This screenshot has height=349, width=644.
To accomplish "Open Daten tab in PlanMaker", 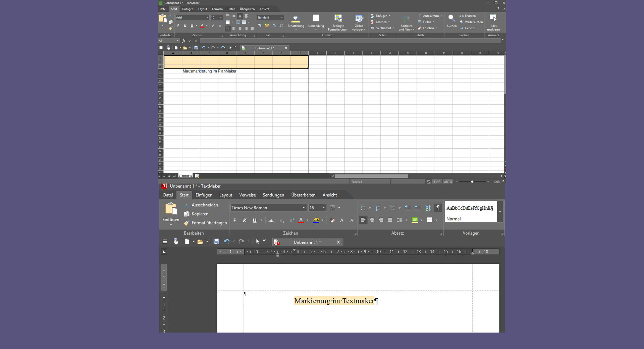I will tap(231, 9).
